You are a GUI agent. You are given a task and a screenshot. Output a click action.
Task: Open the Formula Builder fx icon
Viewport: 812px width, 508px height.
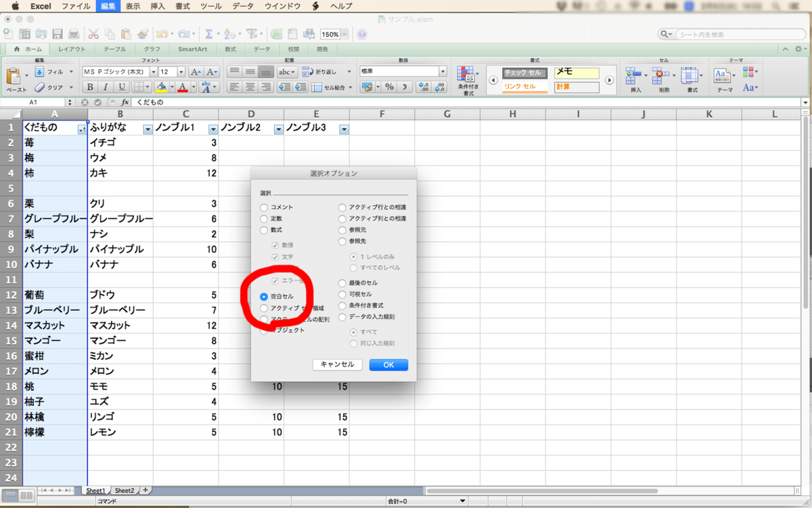pos(277,34)
